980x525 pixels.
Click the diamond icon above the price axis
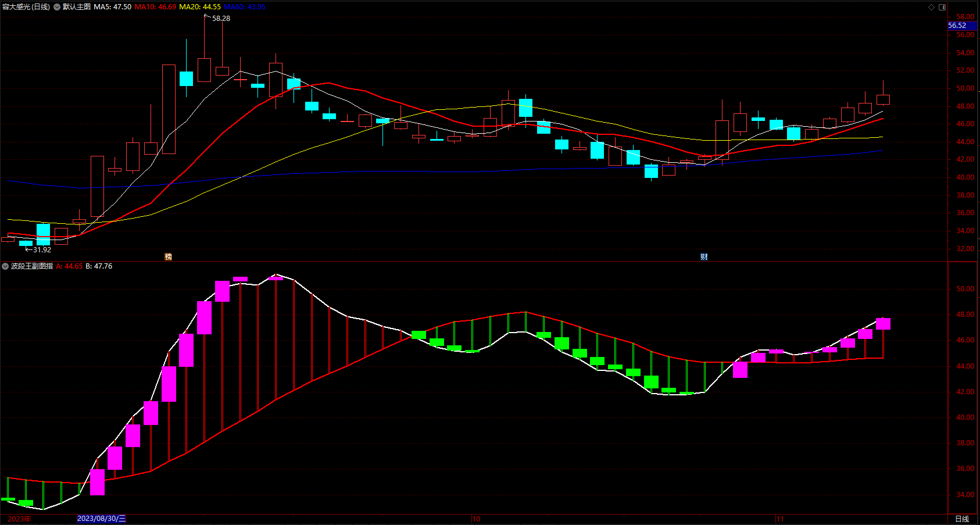[931, 7]
